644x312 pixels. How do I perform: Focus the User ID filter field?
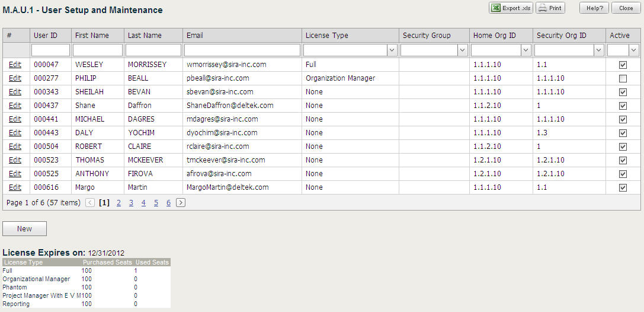[x=50, y=50]
